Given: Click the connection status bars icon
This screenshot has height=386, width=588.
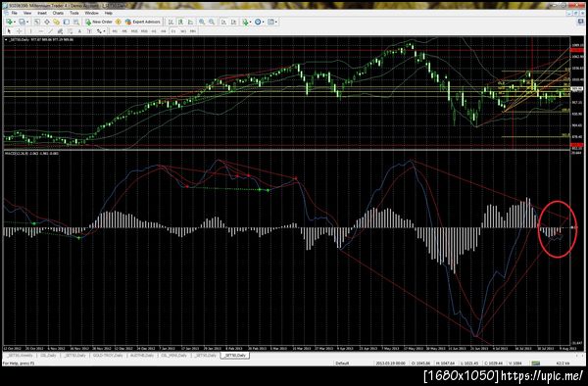Looking at the screenshot, I should (536, 363).
